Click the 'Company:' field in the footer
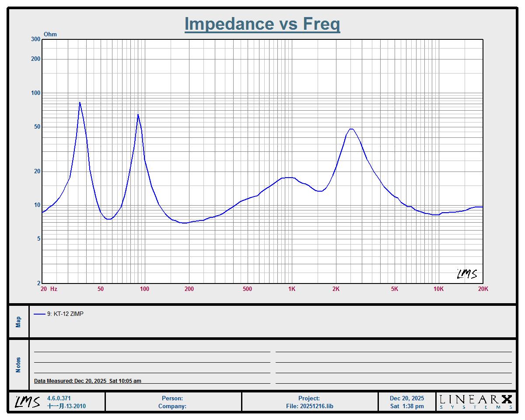The width and height of the screenshot is (525, 420). (172, 406)
